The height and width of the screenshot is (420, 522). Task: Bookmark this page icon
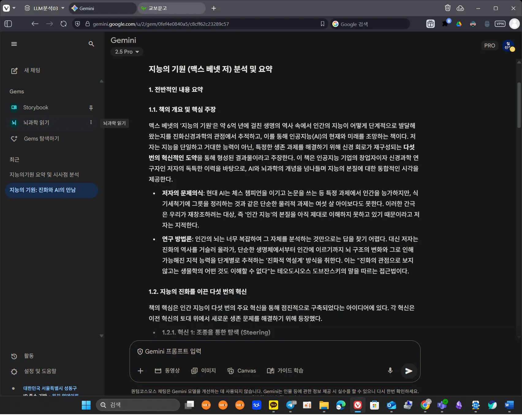323,24
